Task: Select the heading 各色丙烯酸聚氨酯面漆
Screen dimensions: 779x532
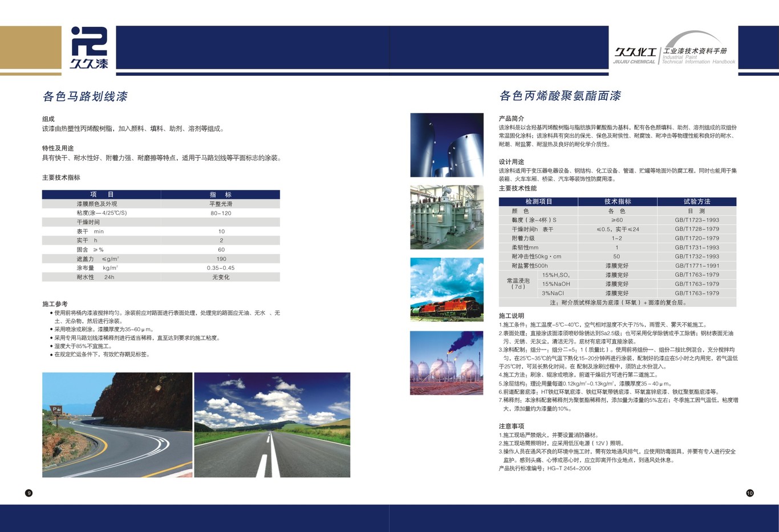Action: point(560,96)
